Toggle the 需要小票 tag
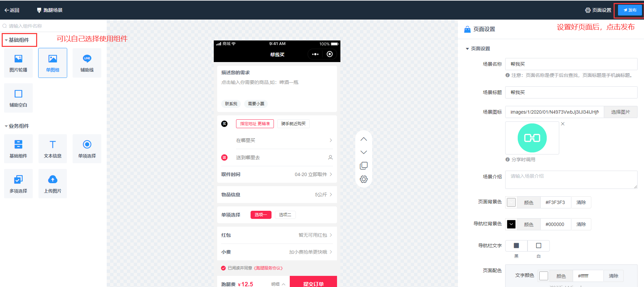The width and height of the screenshot is (644, 287). coord(256,104)
